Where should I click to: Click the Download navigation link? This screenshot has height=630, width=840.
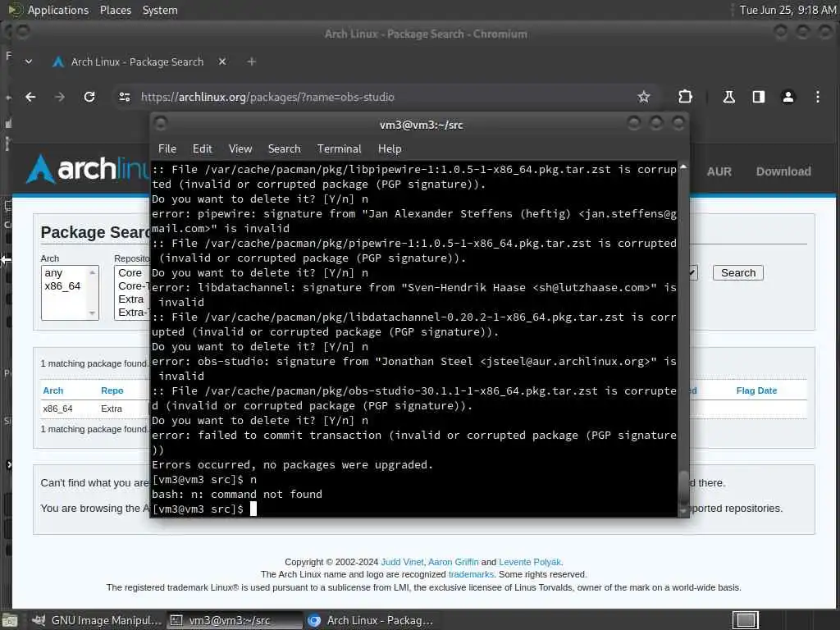(x=783, y=171)
